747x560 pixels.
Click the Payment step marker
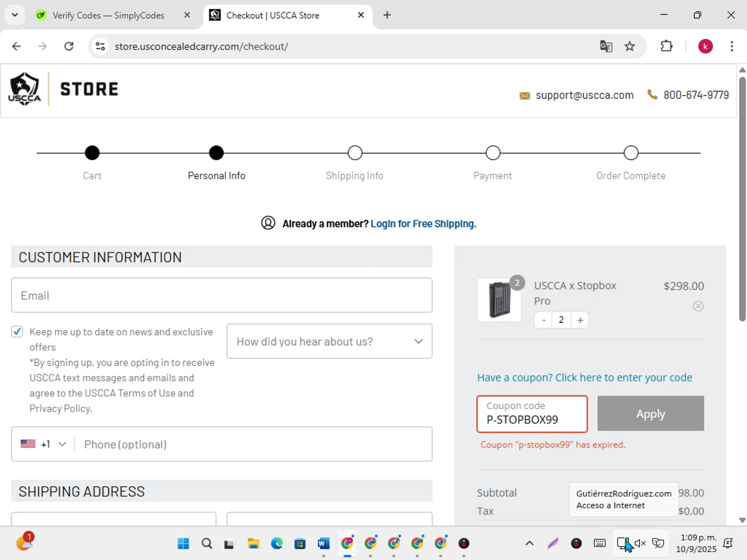pos(493,153)
